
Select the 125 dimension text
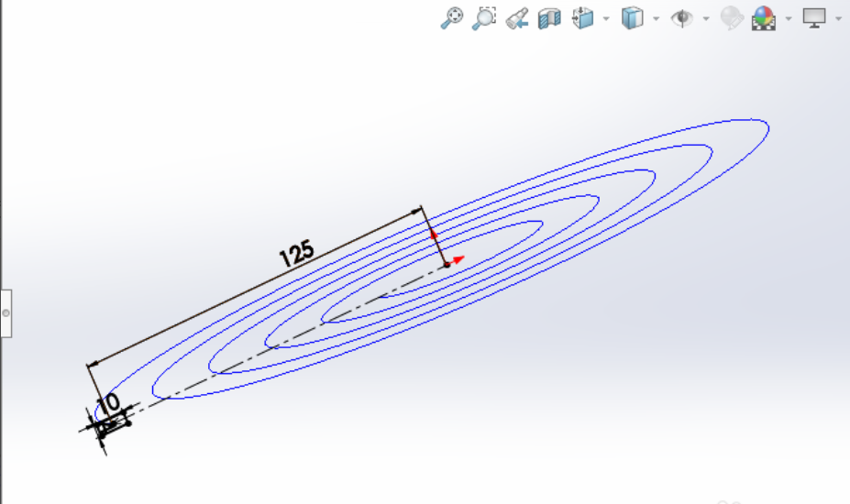[296, 253]
